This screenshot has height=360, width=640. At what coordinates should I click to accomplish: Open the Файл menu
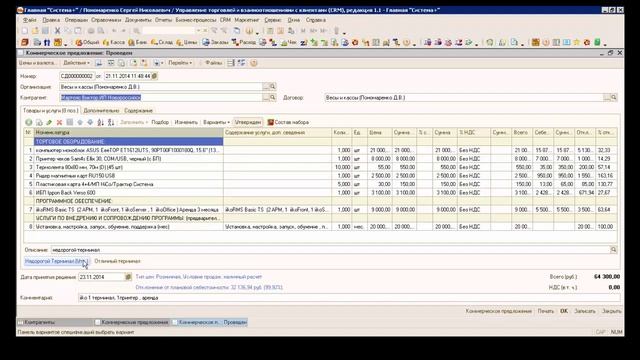pos(29,20)
